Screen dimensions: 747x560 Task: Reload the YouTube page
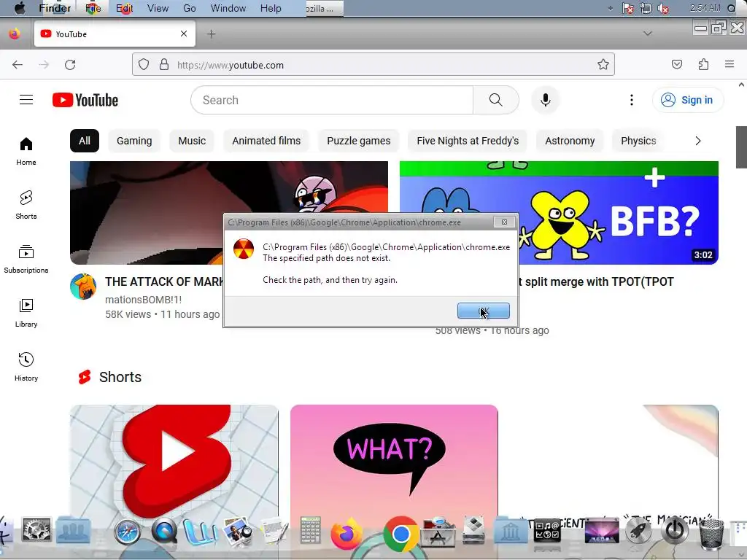(70, 65)
